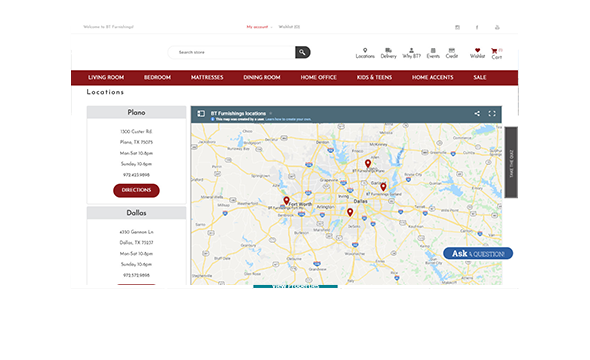View the map in fullscreen

point(492,113)
